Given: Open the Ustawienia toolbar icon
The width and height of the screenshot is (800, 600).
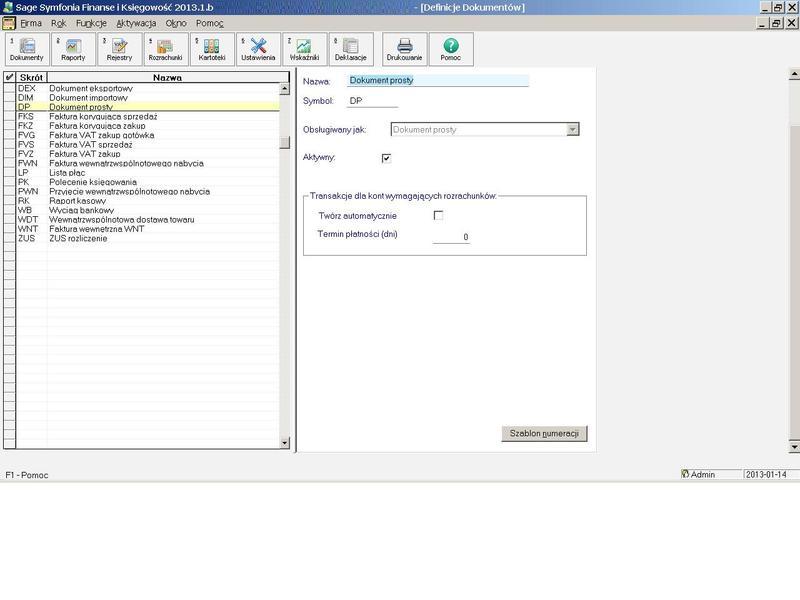Looking at the screenshot, I should click(258, 49).
